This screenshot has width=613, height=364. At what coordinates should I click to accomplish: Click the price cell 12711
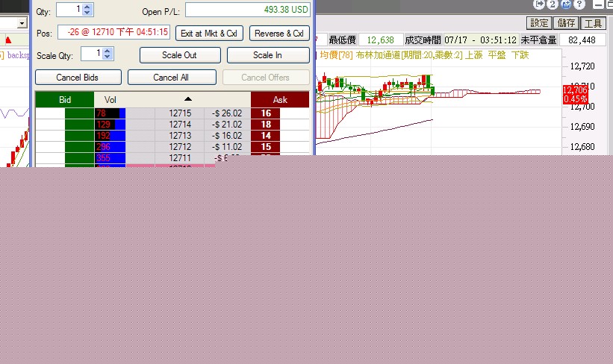click(x=180, y=158)
